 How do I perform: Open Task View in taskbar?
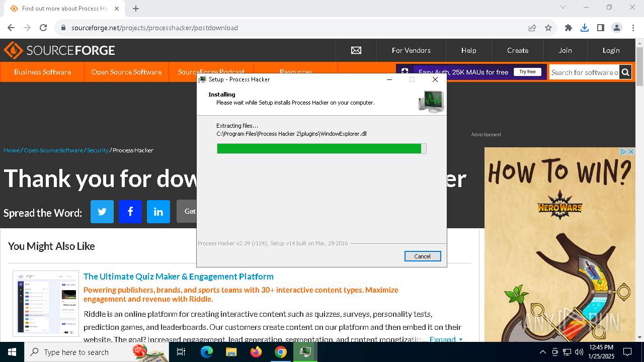(181, 352)
